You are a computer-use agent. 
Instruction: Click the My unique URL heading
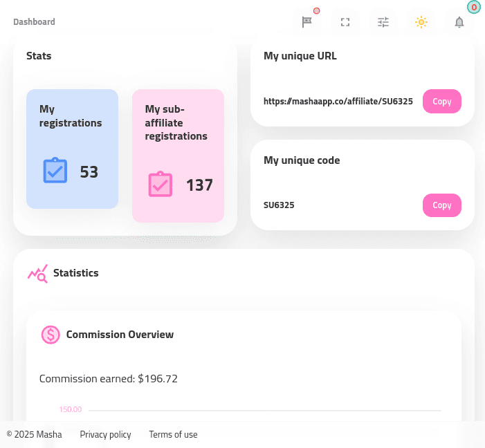tap(300, 56)
